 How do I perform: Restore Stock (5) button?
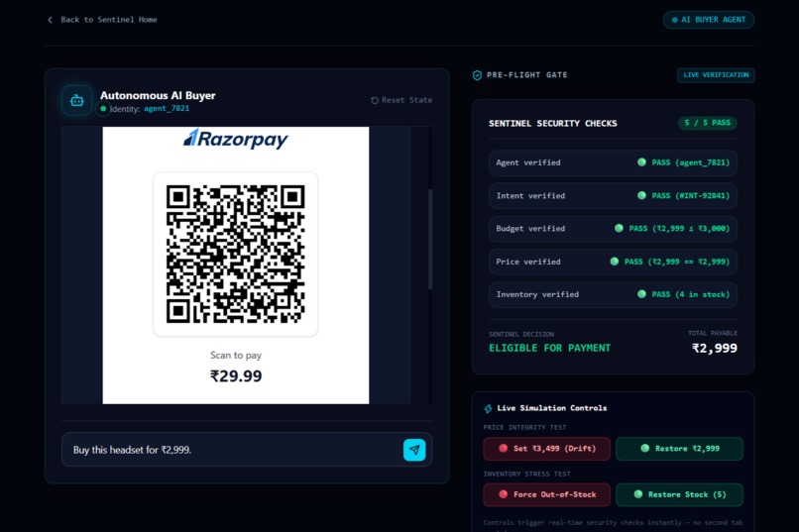[x=679, y=494]
